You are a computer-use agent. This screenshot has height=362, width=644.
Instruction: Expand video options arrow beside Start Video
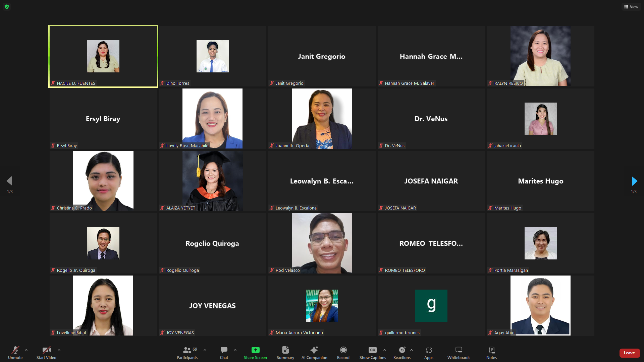[59, 350]
